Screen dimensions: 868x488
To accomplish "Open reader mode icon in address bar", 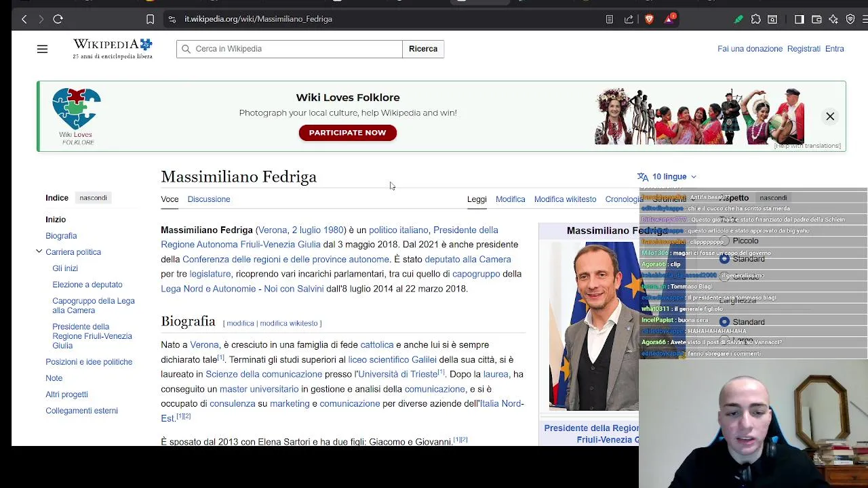I will pos(610,19).
